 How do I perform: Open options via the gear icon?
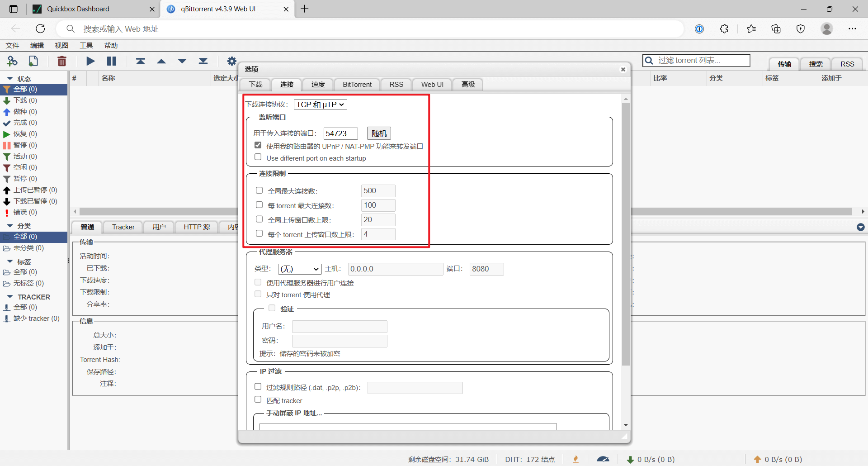[232, 61]
